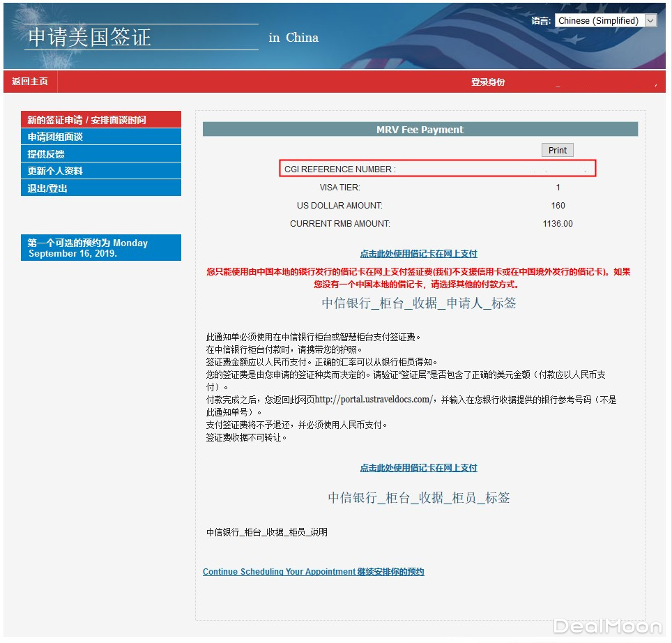Click 登录身份 in the red bar

[487, 82]
